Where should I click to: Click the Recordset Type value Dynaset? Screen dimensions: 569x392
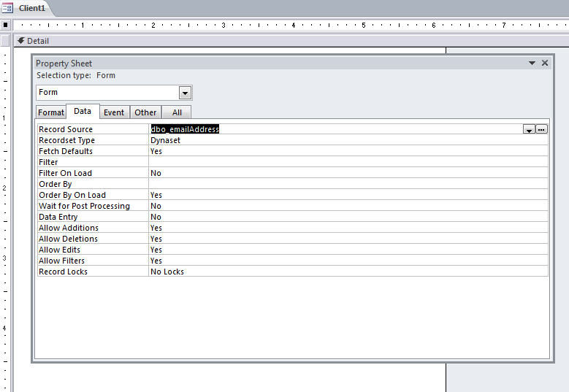pyautogui.click(x=348, y=140)
